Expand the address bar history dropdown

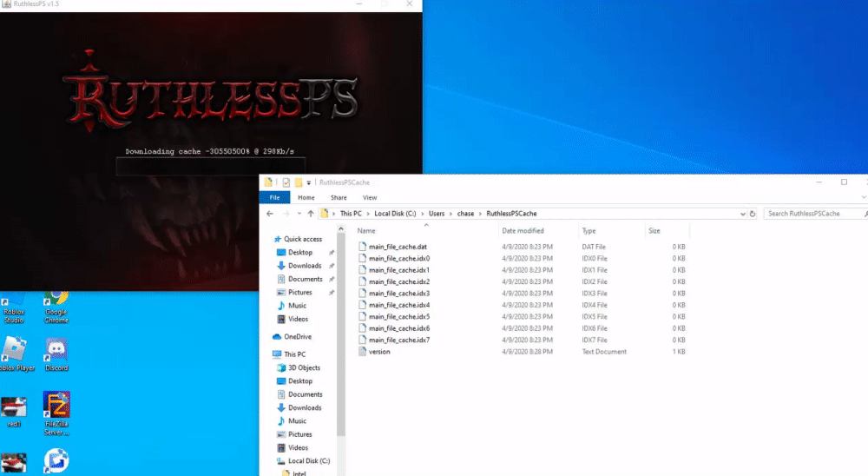point(742,214)
